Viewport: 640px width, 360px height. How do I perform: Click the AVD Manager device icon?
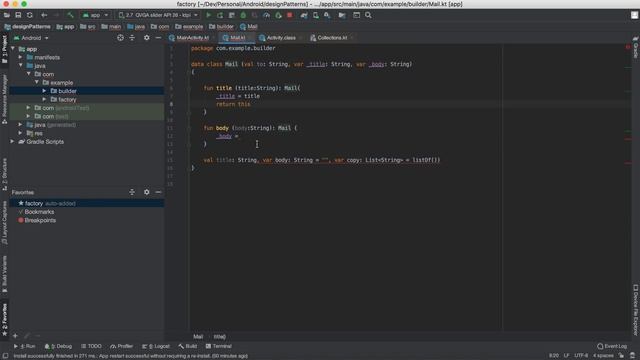point(316,15)
